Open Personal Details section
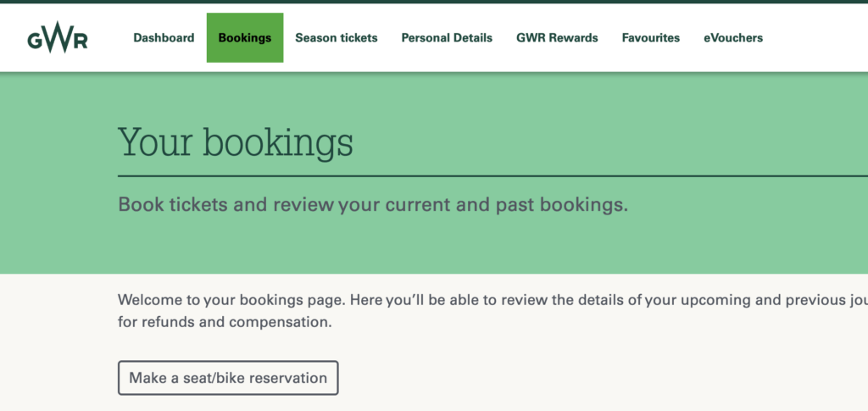 pos(447,38)
